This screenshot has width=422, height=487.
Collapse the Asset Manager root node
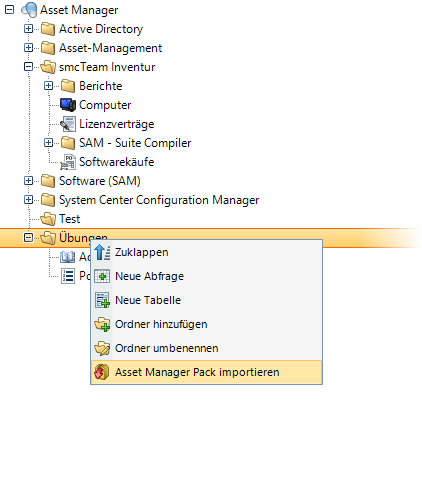tap(9, 9)
